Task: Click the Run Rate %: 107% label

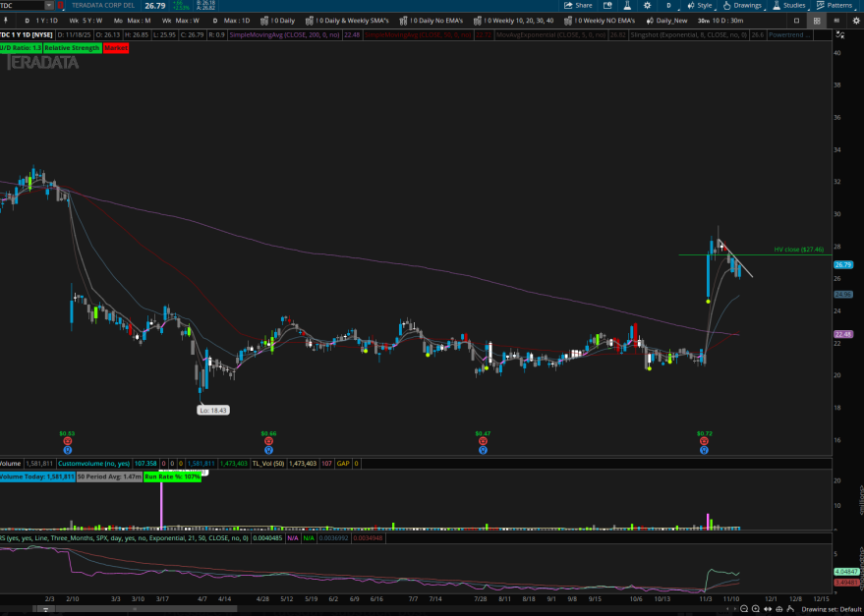Action: [172, 476]
